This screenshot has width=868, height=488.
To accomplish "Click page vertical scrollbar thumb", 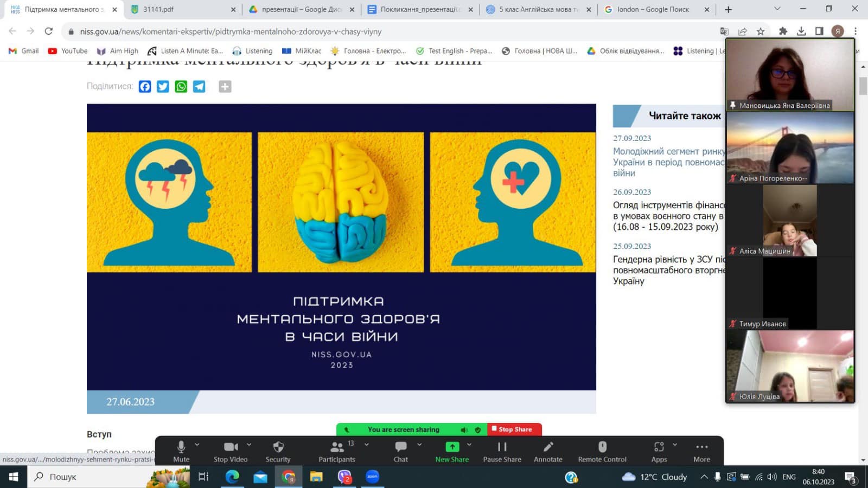I will click(x=863, y=86).
